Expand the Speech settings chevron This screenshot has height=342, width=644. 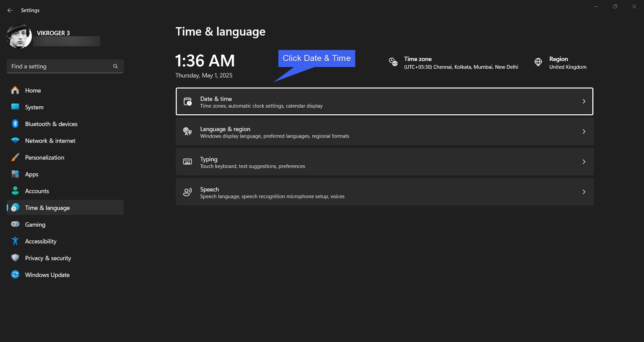[584, 192]
